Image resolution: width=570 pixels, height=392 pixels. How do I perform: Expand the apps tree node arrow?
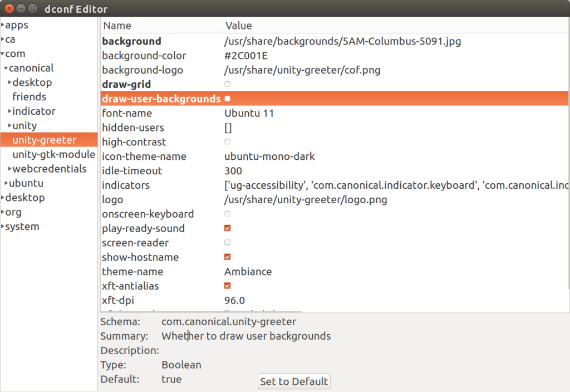pos(3,25)
